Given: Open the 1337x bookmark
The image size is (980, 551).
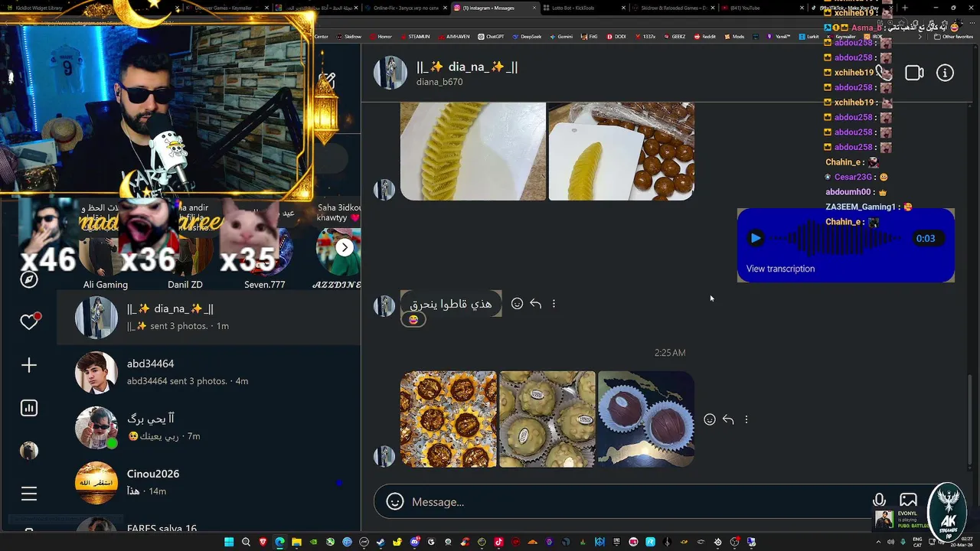Looking at the screenshot, I should (645, 37).
